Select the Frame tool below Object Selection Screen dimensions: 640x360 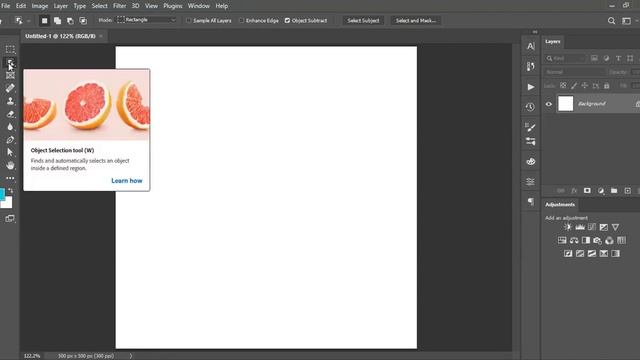(x=10, y=75)
